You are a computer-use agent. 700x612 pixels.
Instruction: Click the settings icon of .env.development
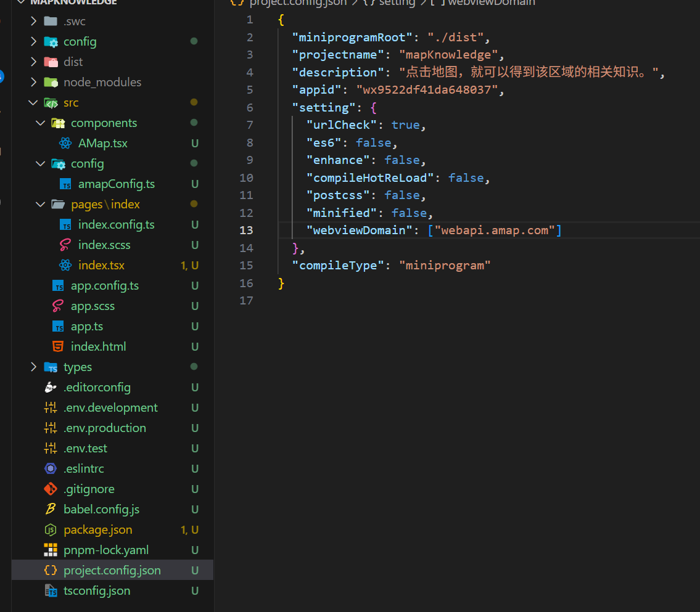pyautogui.click(x=51, y=407)
